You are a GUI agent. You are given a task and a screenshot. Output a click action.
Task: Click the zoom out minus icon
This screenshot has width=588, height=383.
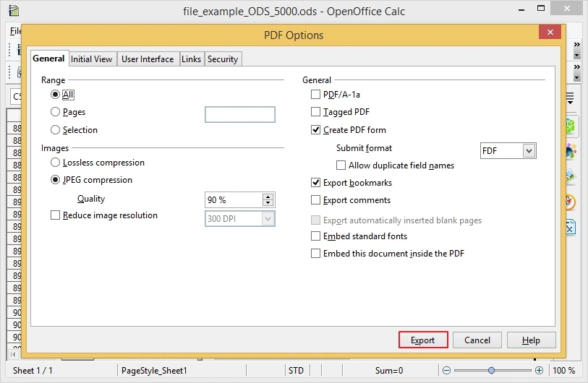(x=446, y=370)
